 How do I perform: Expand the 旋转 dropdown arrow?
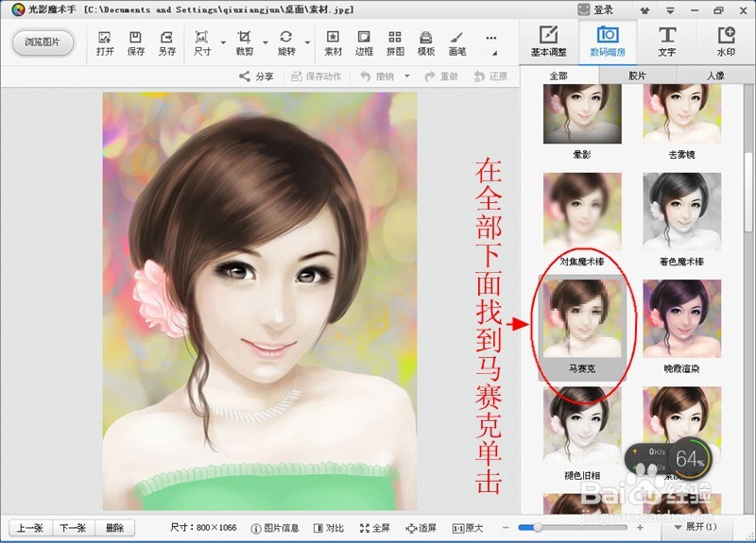(x=307, y=42)
